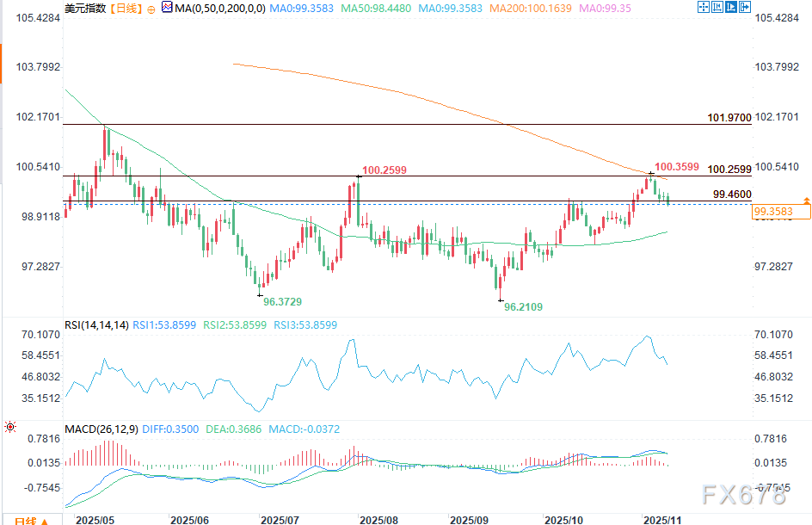Select the 101.9700 horizontal resistance line label
The height and width of the screenshot is (525, 812).
pos(729,118)
